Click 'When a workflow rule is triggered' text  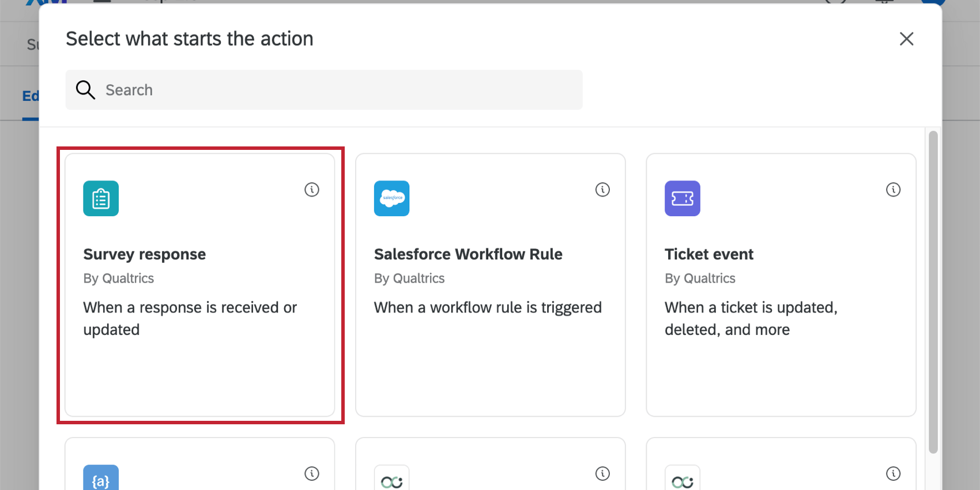pos(488,308)
